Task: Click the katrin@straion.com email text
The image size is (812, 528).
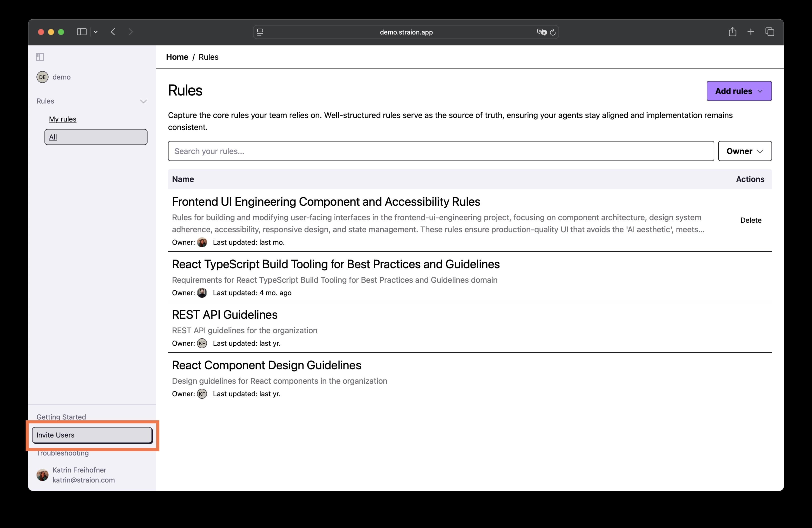Action: click(83, 480)
